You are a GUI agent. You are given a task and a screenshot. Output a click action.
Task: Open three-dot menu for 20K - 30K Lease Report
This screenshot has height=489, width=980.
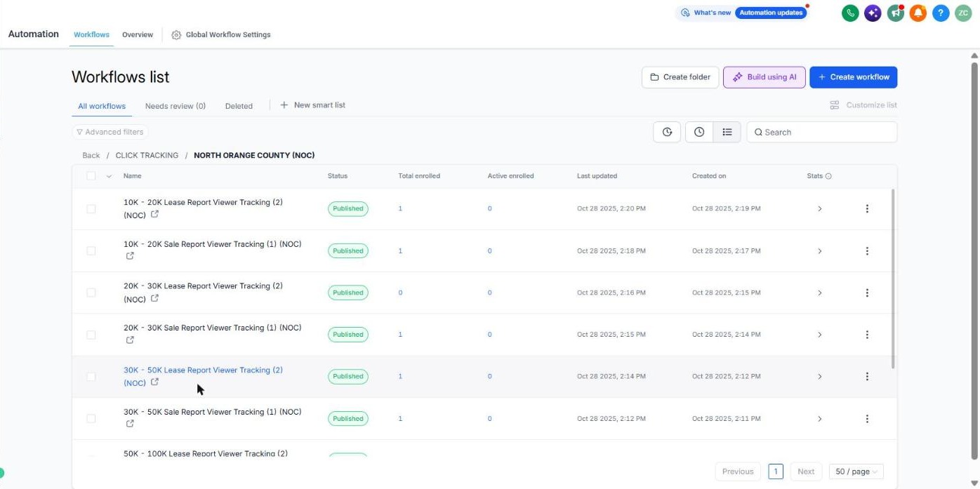coord(867,293)
